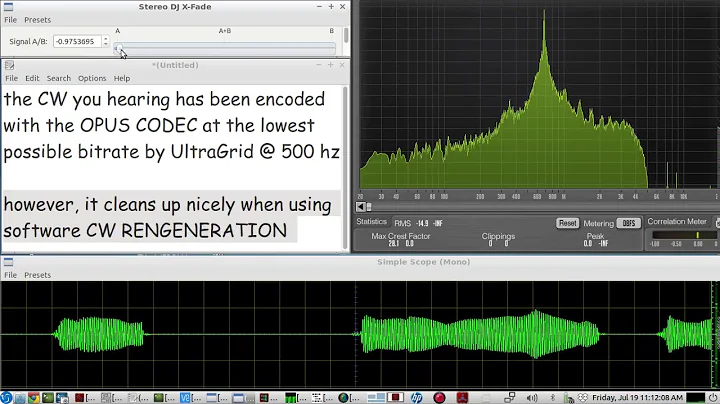Click the text editor vertical scrollbar

point(346,168)
